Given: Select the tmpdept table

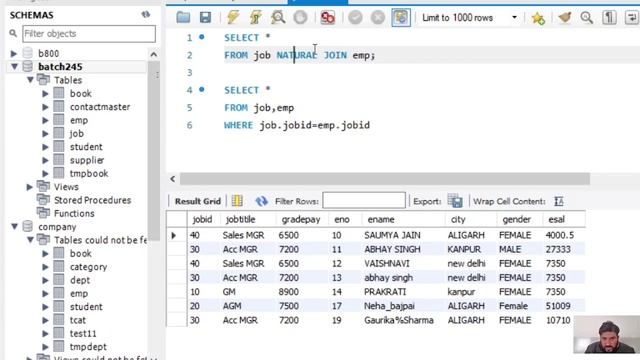Looking at the screenshot, I should click(x=88, y=347).
